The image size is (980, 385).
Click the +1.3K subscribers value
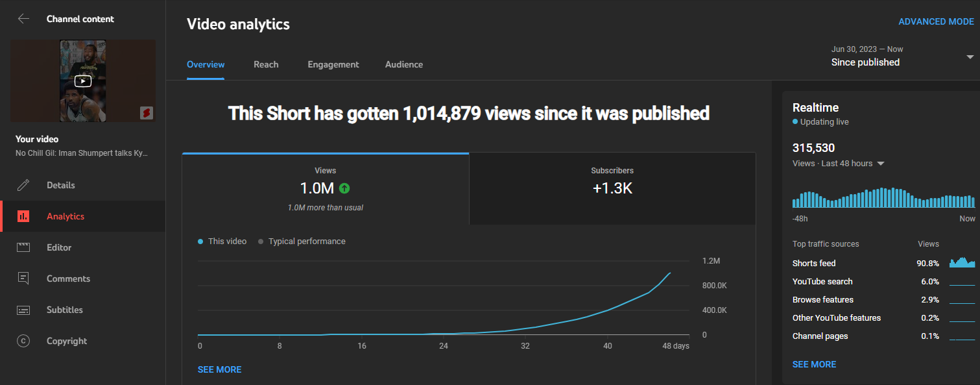point(612,189)
